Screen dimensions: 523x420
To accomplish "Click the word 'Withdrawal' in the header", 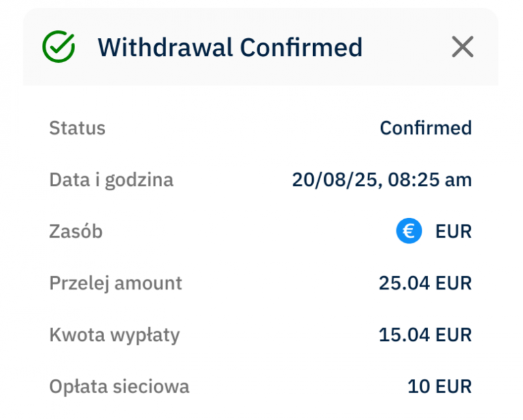I will 165,47.
